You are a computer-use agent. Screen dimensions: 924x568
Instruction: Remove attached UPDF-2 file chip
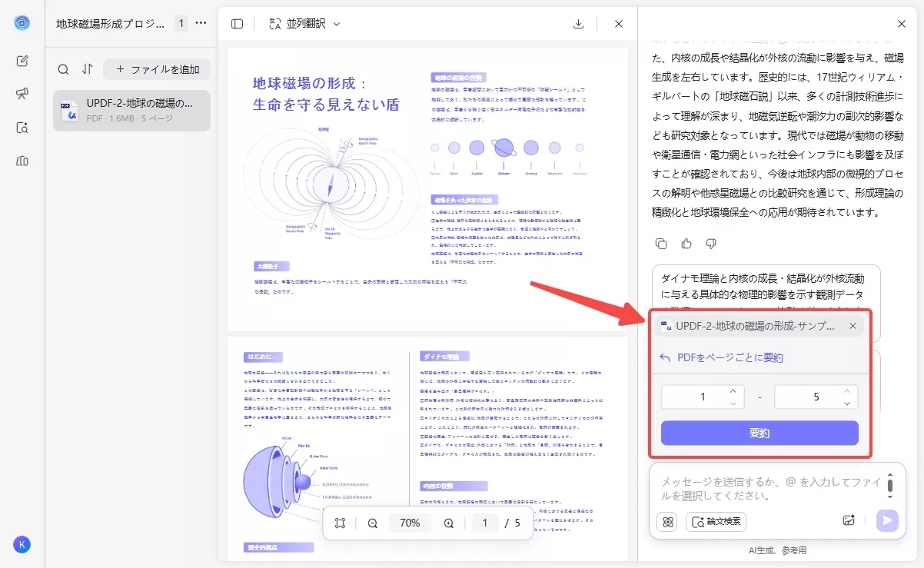[x=853, y=326]
